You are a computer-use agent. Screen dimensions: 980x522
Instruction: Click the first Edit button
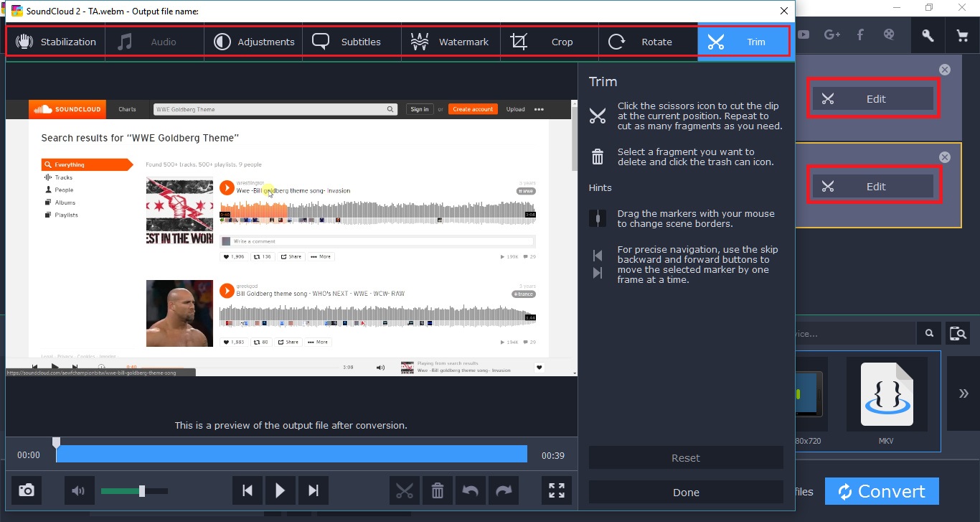873,99
